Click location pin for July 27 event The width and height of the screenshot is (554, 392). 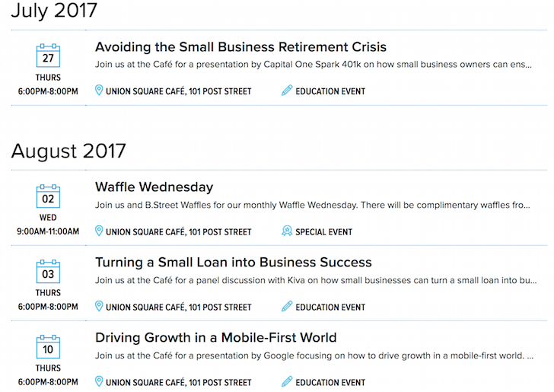click(99, 90)
